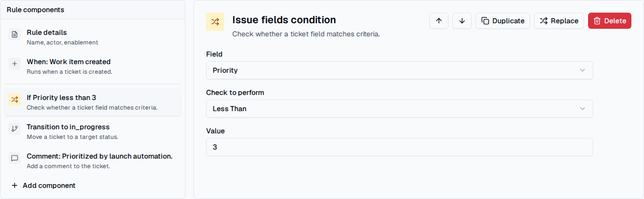Add a new component to the rule
The width and height of the screenshot is (644, 199).
[x=43, y=185]
